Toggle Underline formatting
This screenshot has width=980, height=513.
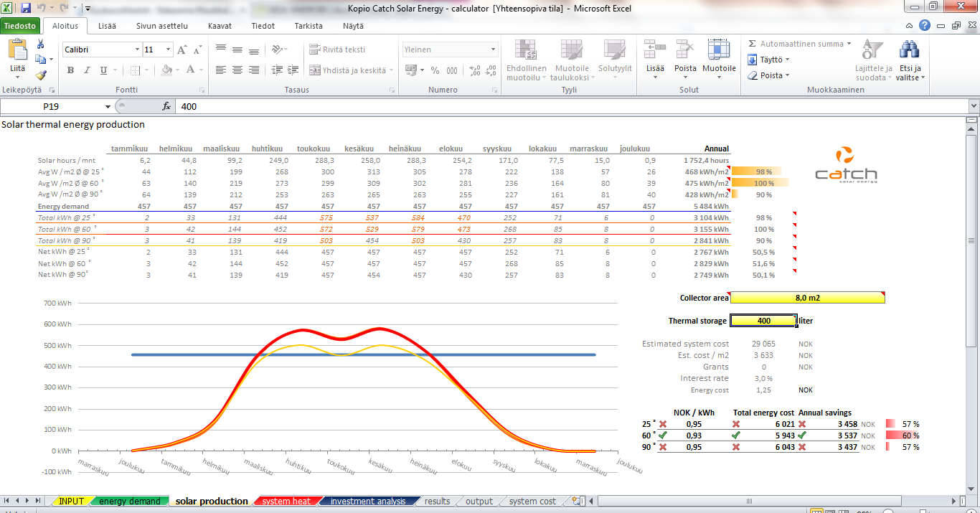click(103, 70)
